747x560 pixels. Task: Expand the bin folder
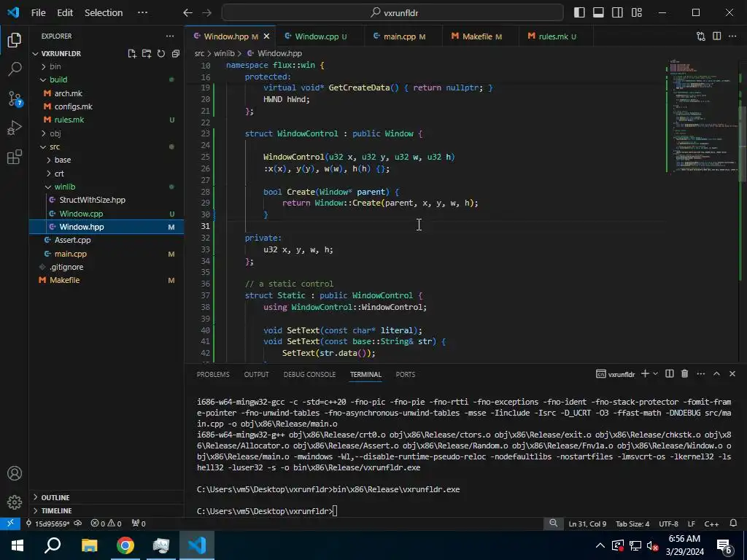point(107,66)
